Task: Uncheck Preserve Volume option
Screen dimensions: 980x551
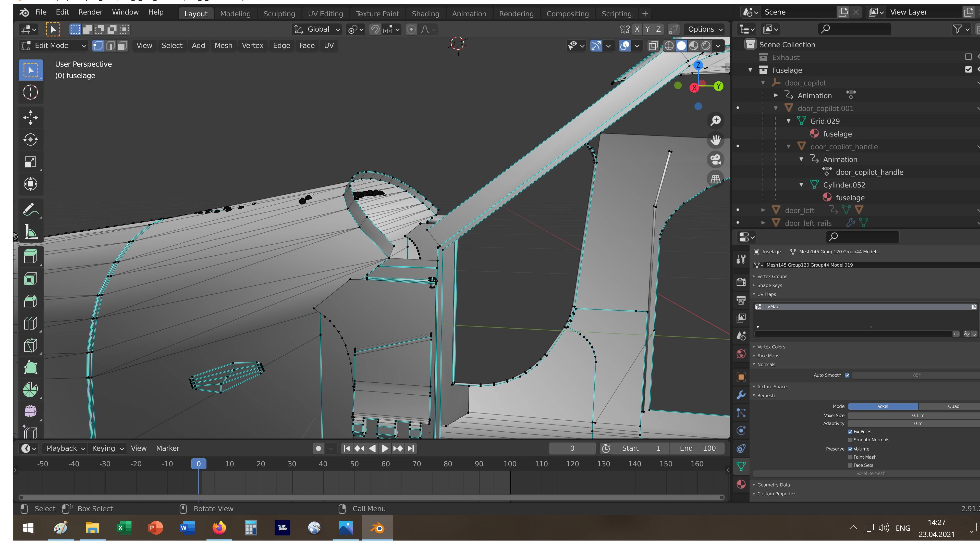Action: (x=850, y=449)
